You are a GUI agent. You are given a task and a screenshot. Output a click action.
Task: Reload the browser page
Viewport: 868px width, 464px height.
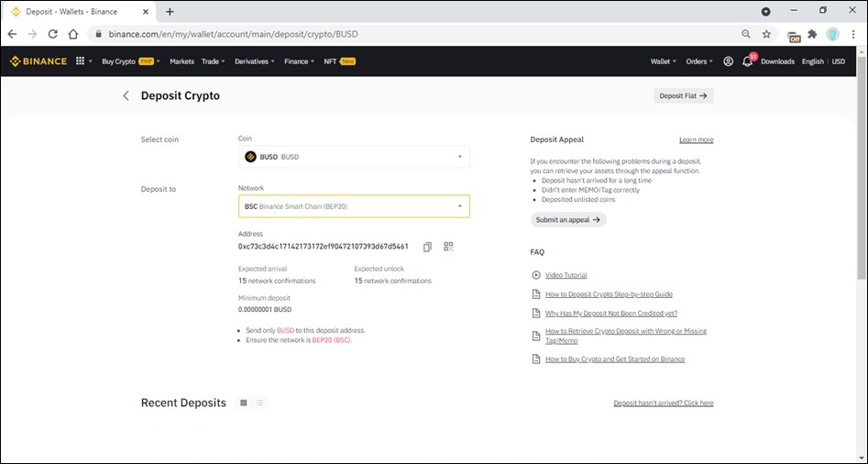52,34
